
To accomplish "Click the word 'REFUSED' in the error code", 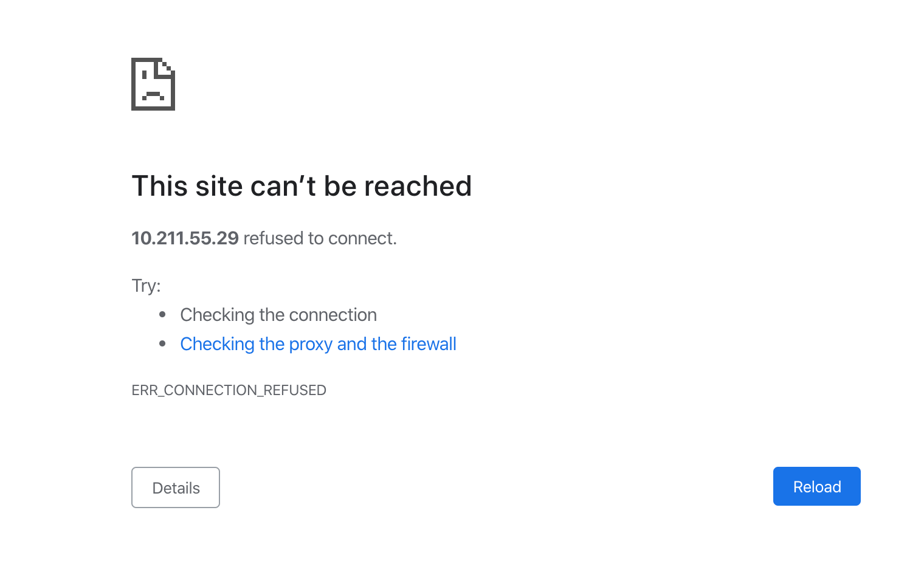I will (x=295, y=390).
